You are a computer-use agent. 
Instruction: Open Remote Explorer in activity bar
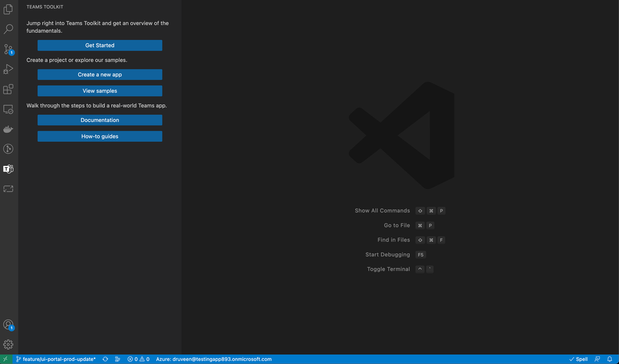tap(8, 109)
